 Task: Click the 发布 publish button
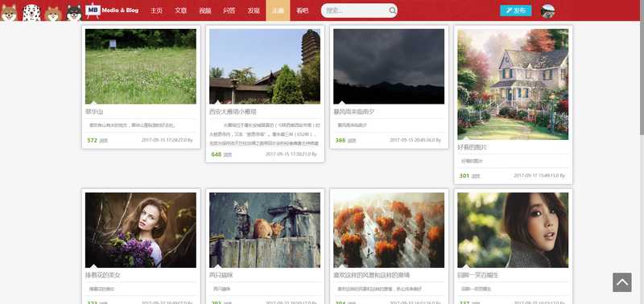[x=515, y=10]
